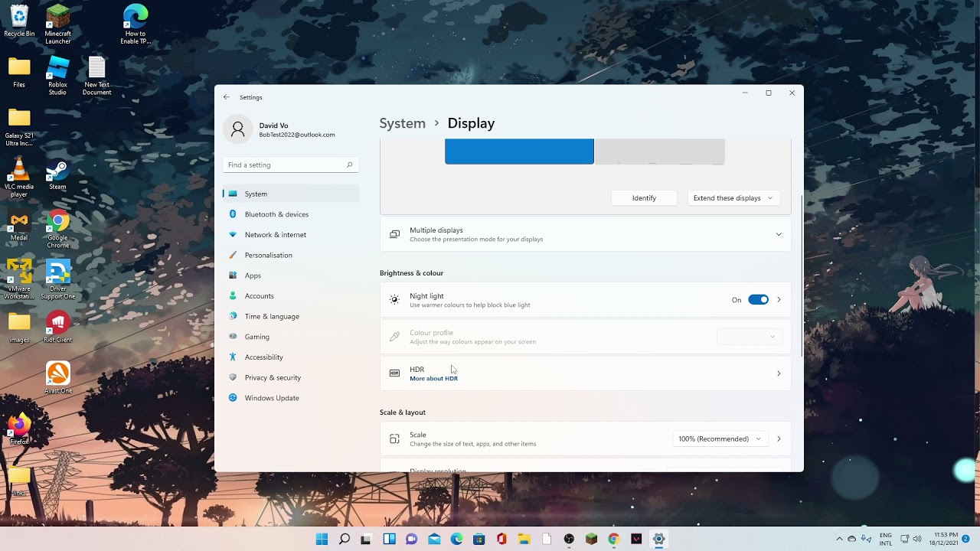This screenshot has width=980, height=551.
Task: Open the Scale percentage dropdown
Action: click(x=719, y=439)
